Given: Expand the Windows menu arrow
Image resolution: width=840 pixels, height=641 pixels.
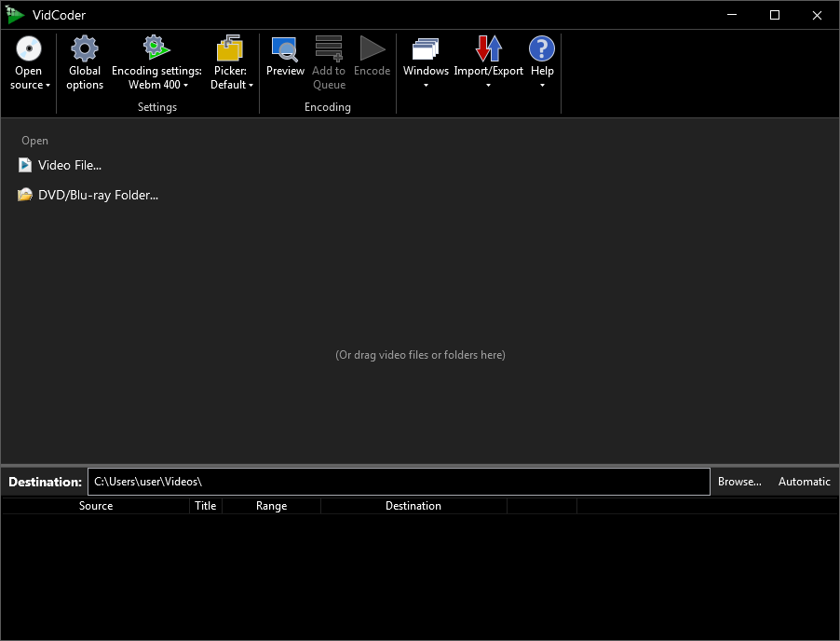Looking at the screenshot, I should (426, 85).
